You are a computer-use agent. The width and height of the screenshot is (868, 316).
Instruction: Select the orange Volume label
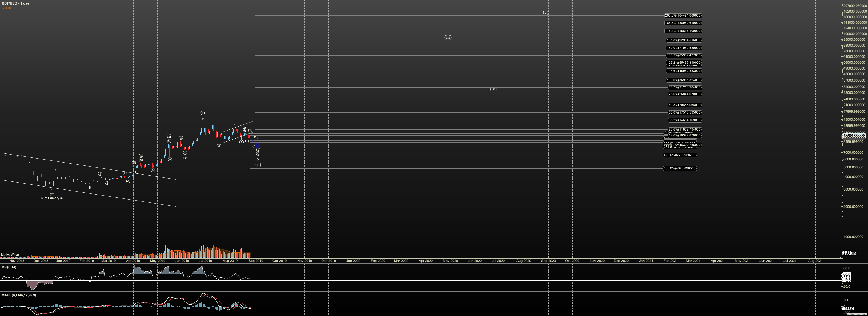point(7,8)
